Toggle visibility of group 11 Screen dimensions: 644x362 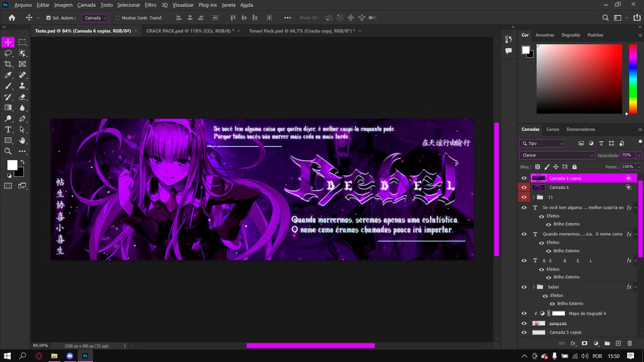[x=524, y=197]
